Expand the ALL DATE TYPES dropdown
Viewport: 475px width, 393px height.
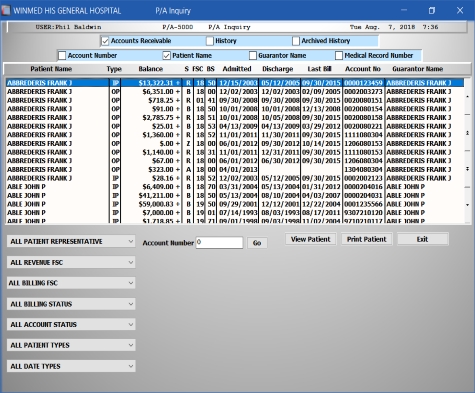pos(71,366)
